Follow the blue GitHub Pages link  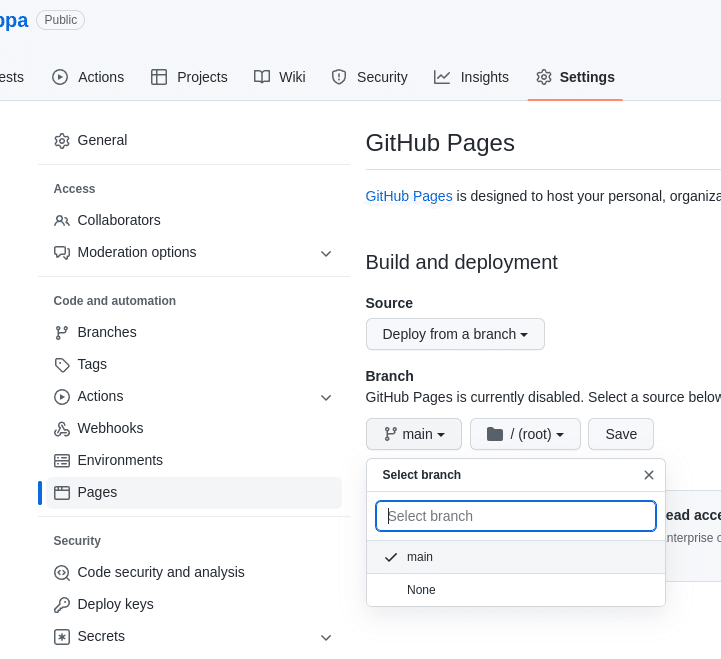tap(409, 196)
